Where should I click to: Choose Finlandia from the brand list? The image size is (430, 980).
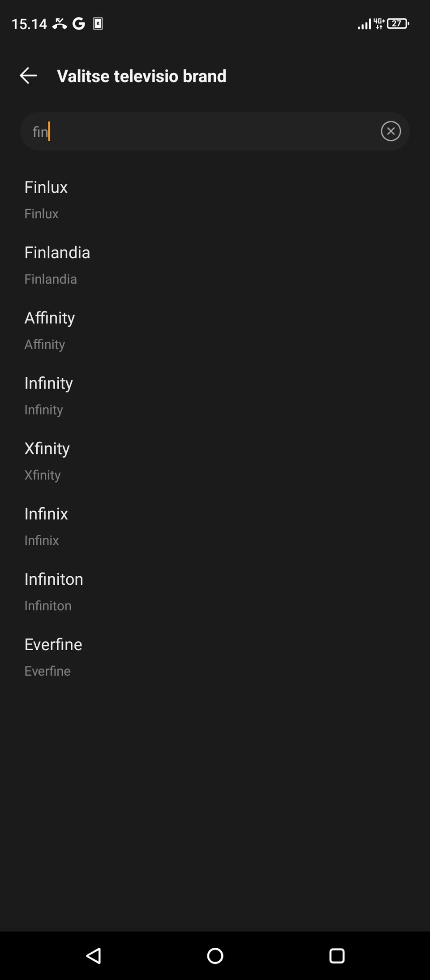tap(57, 264)
